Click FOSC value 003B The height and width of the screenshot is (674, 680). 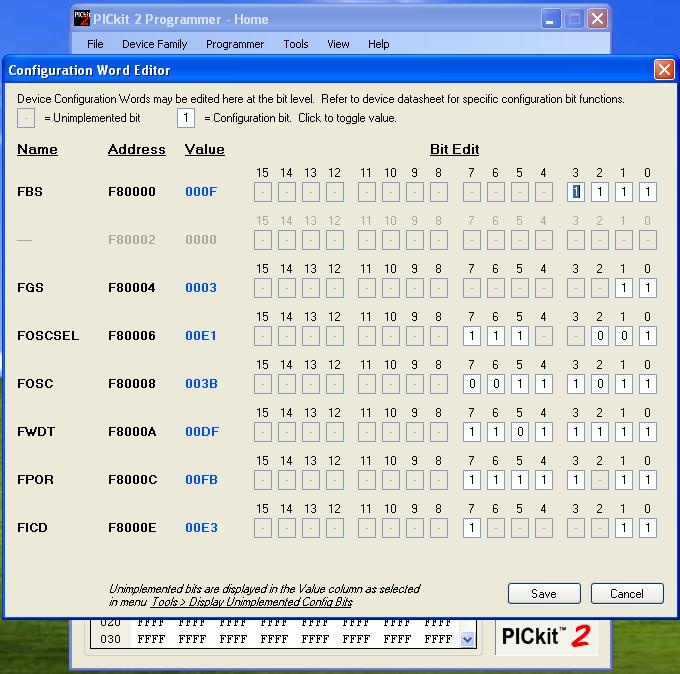[201, 384]
